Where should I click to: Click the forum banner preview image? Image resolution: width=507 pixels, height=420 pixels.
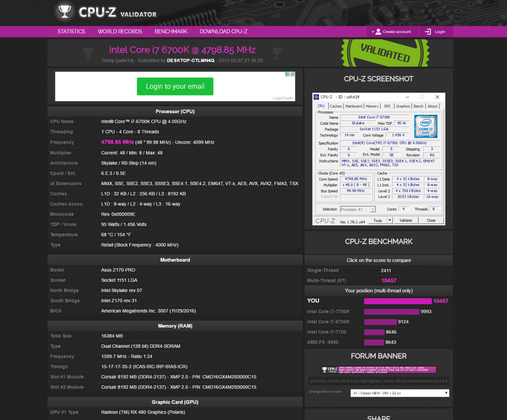point(379,370)
